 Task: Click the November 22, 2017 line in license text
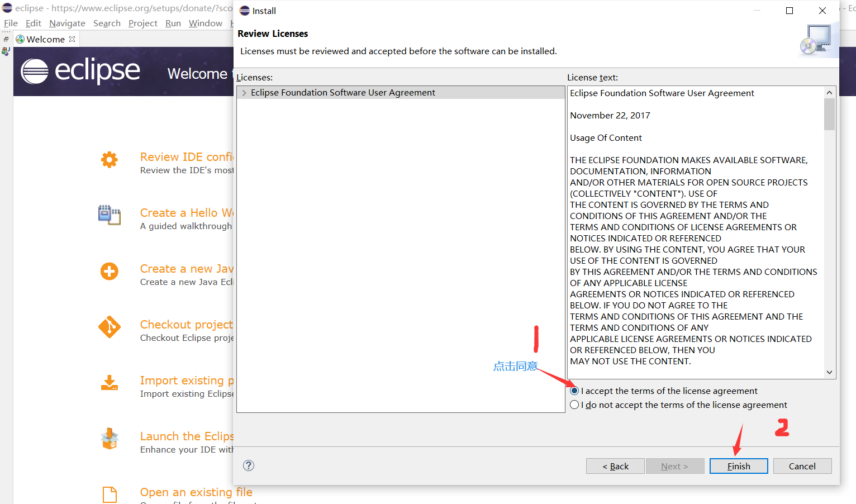point(610,115)
